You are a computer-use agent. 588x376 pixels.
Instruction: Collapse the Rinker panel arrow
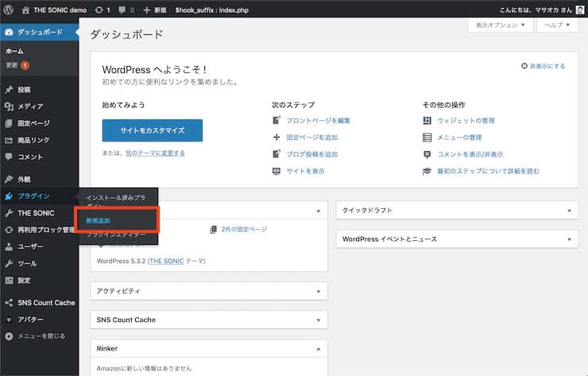click(319, 349)
